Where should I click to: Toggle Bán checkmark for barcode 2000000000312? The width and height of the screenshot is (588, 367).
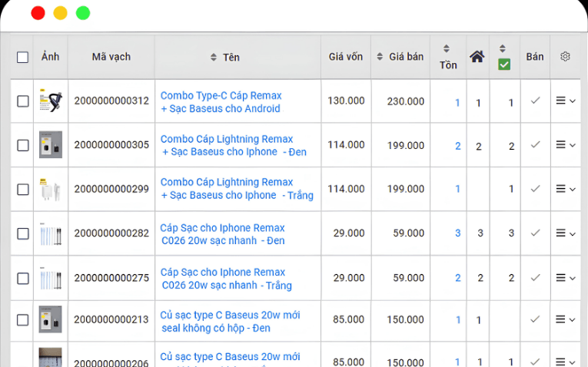[536, 101]
